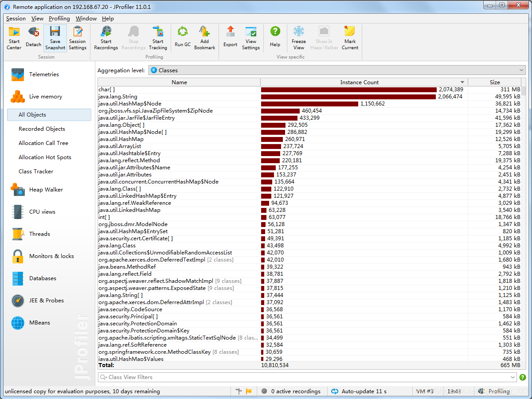
Task: Open the Profiling menu
Action: (x=59, y=19)
